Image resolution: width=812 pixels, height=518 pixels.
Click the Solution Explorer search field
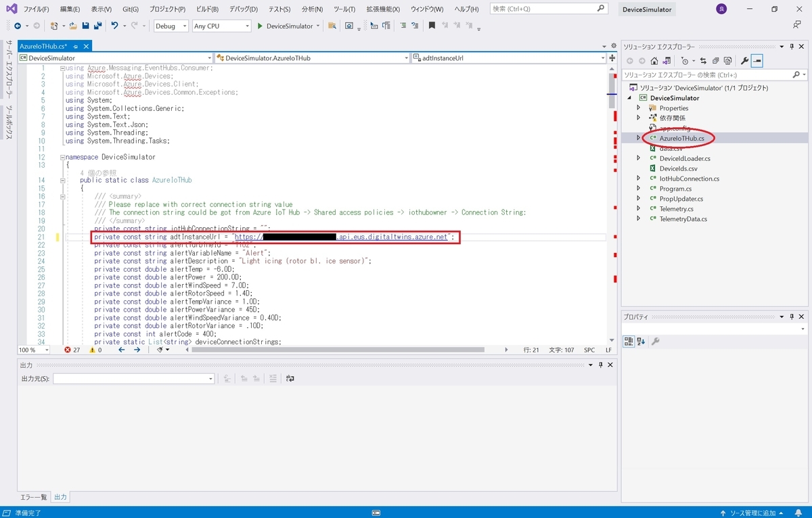click(x=714, y=74)
